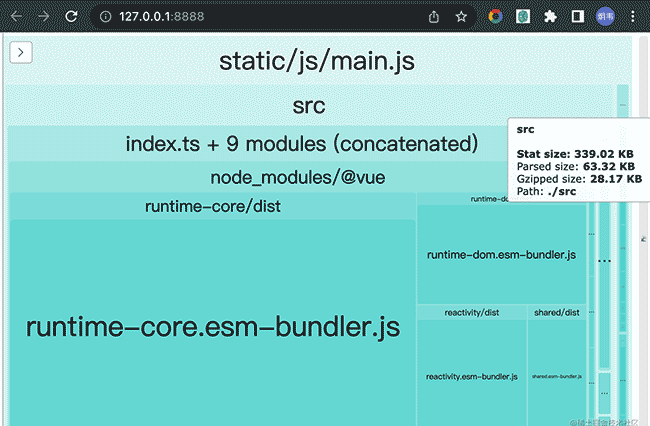Select the node_modules/@vue group

pos(298,177)
